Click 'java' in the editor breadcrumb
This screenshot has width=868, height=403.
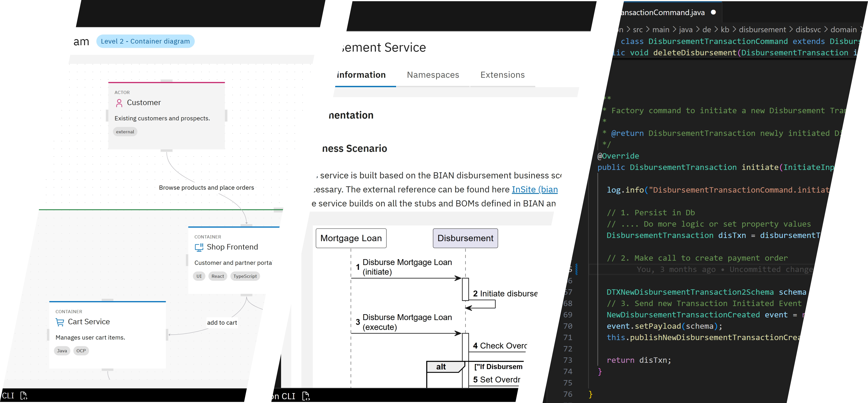point(686,30)
